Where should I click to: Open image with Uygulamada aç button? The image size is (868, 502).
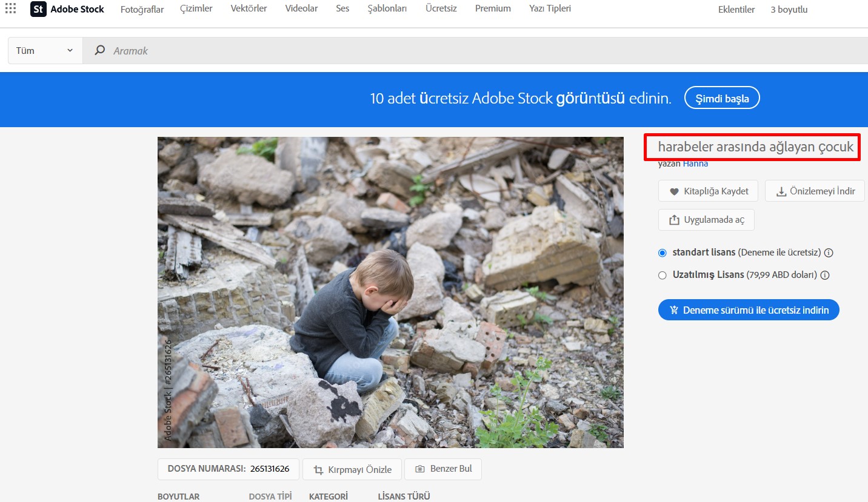click(706, 220)
